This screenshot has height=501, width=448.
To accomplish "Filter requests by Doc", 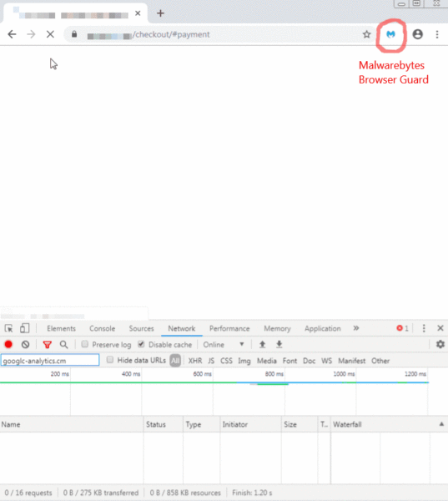I will click(310, 361).
